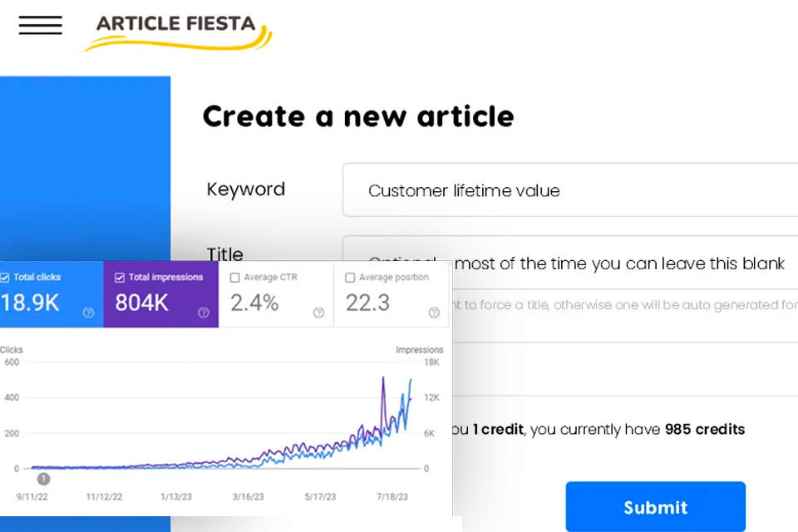Submit the new article form
This screenshot has height=532, width=798.
655,507
